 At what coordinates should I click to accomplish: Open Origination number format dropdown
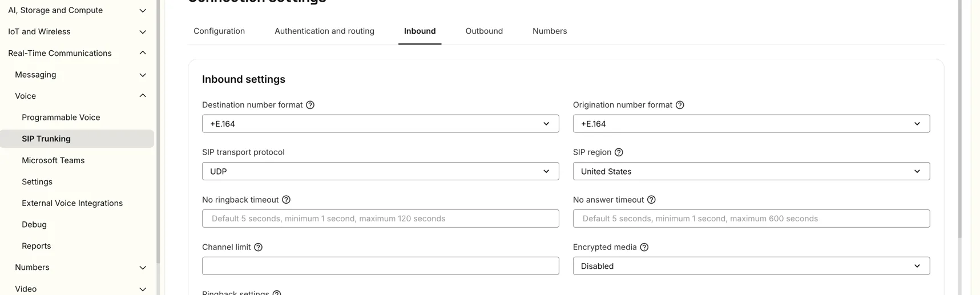pos(751,124)
